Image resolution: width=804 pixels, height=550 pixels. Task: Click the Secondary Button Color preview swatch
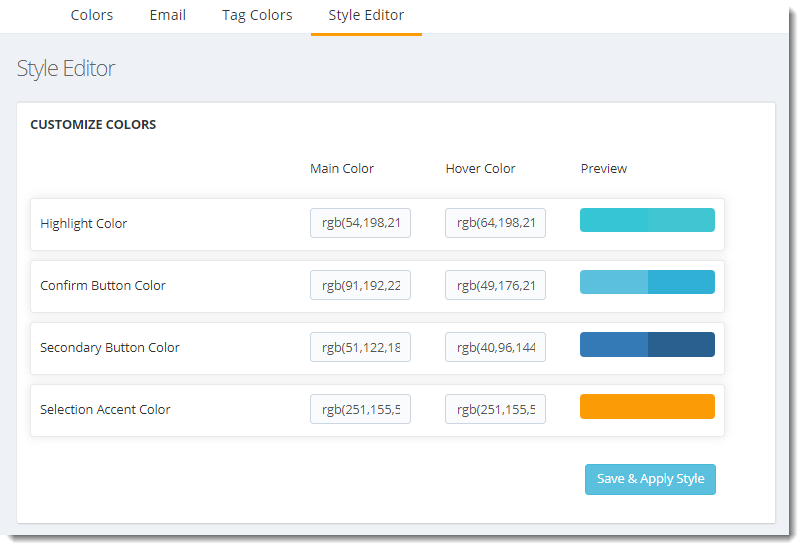(647, 344)
